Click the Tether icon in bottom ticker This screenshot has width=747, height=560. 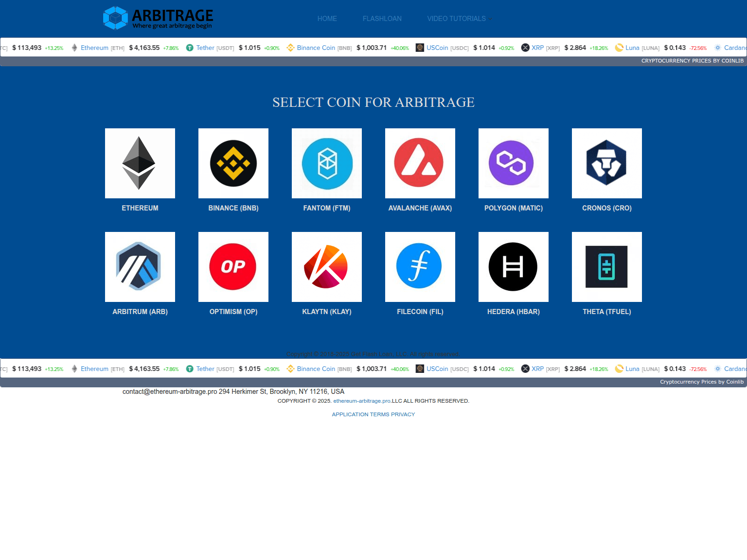(190, 369)
